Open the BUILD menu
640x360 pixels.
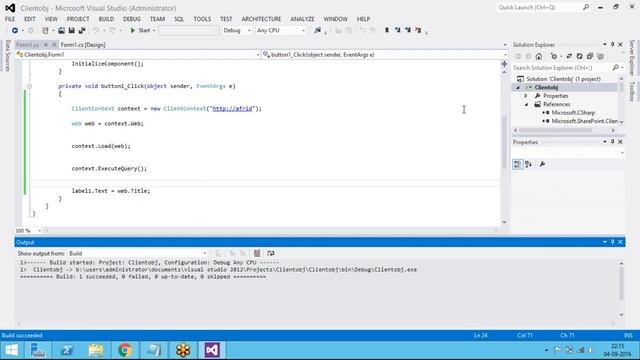coord(106,19)
